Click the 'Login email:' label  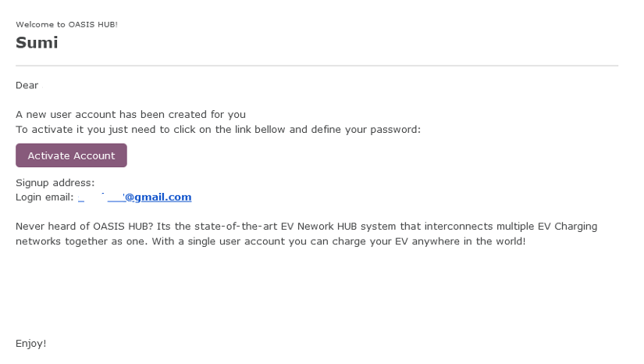point(44,198)
